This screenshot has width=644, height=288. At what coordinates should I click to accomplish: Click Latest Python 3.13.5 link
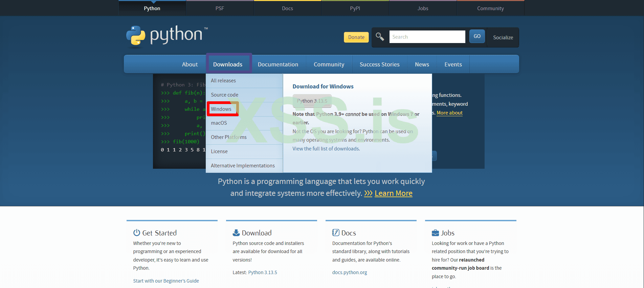[x=263, y=272]
